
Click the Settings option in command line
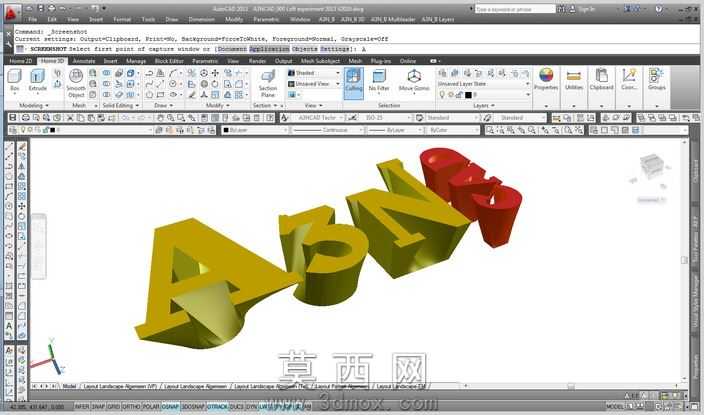click(334, 49)
